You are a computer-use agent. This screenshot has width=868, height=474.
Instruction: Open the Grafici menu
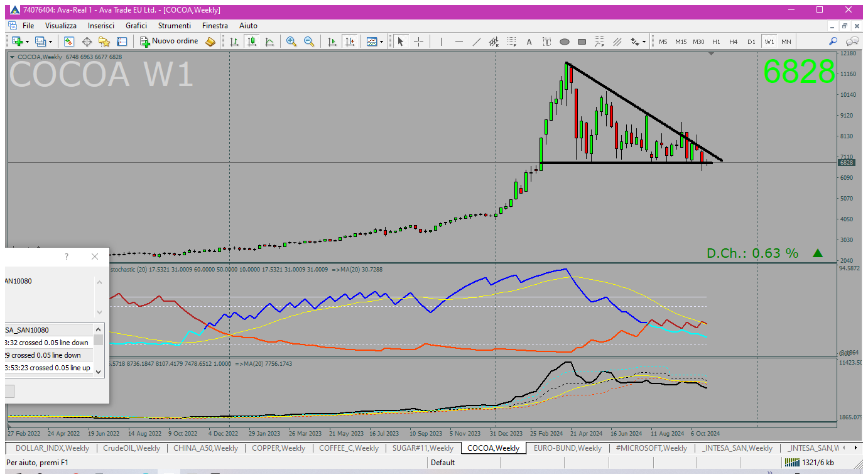136,26
